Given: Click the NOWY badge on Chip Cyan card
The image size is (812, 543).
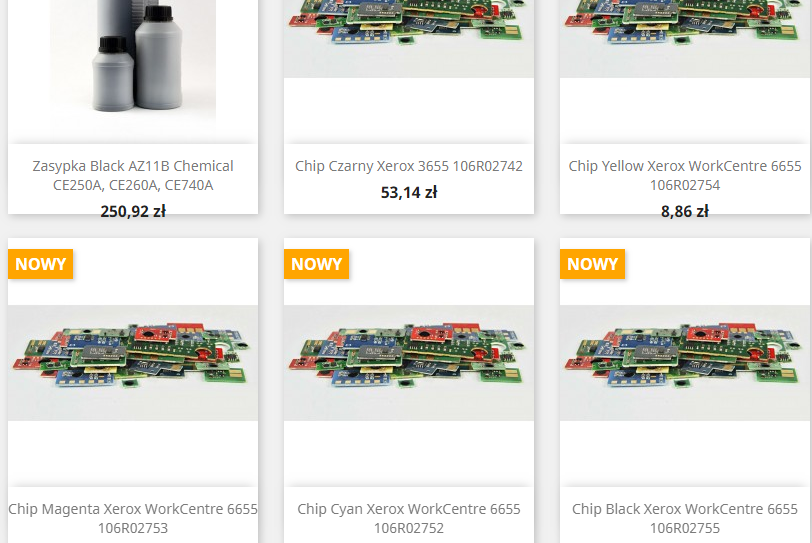Looking at the screenshot, I should (316, 264).
